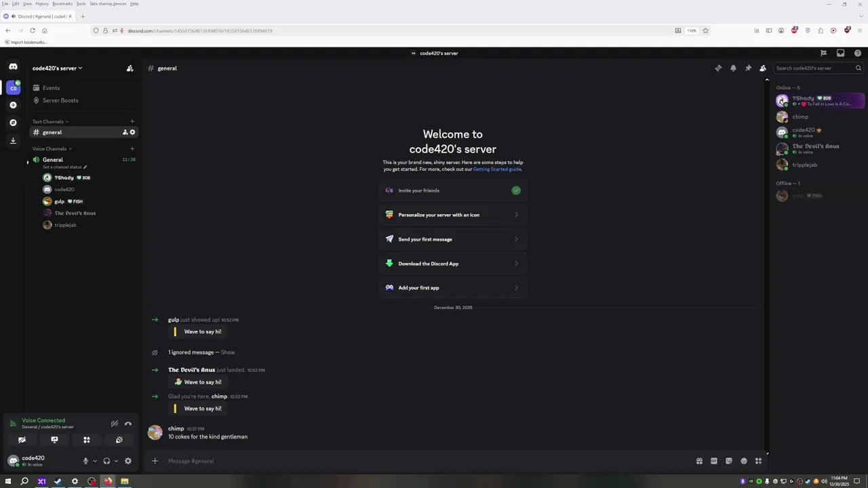Wave to say hi to gulp
The width and height of the screenshot is (868, 488).
pos(197,331)
